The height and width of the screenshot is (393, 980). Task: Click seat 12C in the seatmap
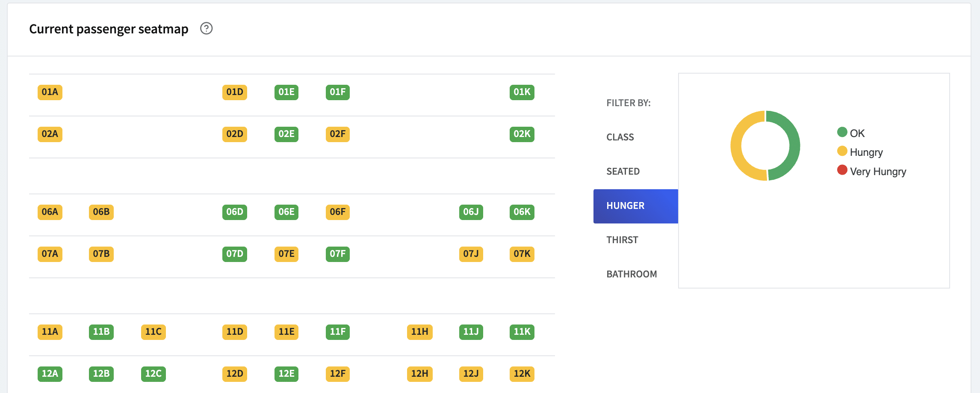[x=153, y=374]
